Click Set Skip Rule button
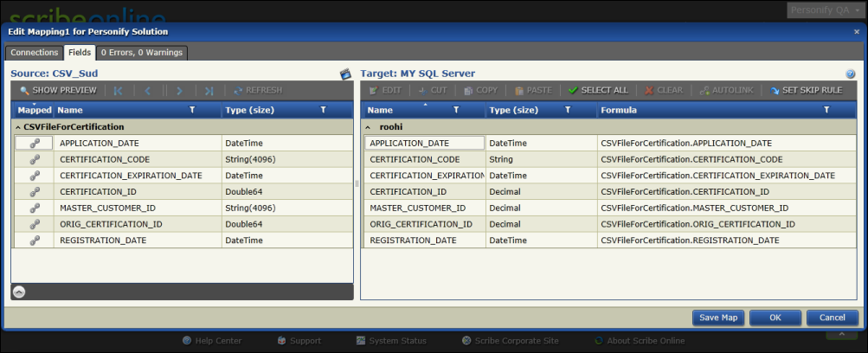 (x=806, y=90)
